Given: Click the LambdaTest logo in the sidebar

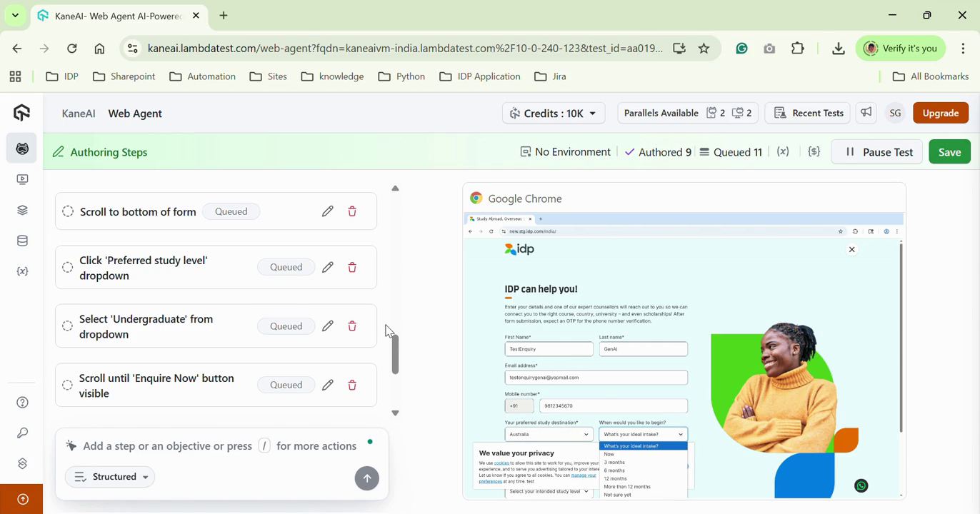Looking at the screenshot, I should (x=21, y=113).
